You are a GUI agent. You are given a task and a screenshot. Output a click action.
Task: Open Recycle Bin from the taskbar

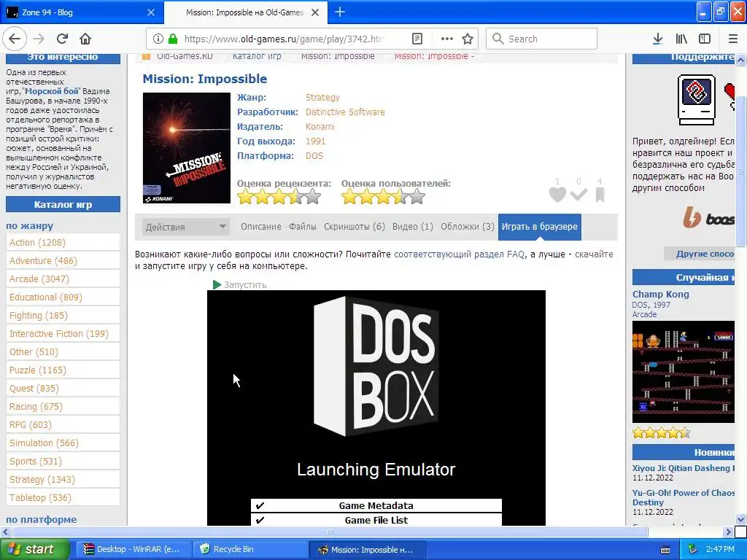(249, 549)
